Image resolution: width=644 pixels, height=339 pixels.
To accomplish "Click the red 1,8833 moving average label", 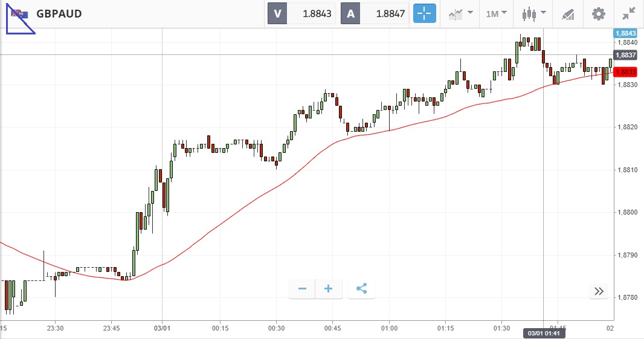I will 625,72.
